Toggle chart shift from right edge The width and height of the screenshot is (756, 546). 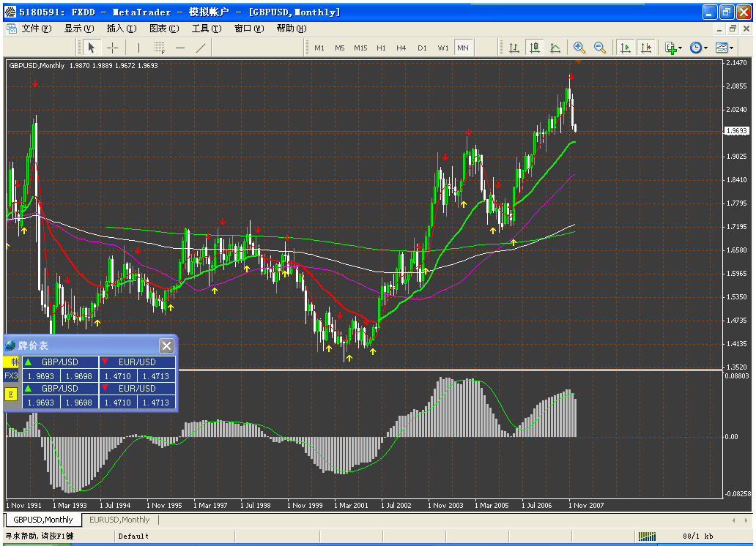[x=647, y=47]
